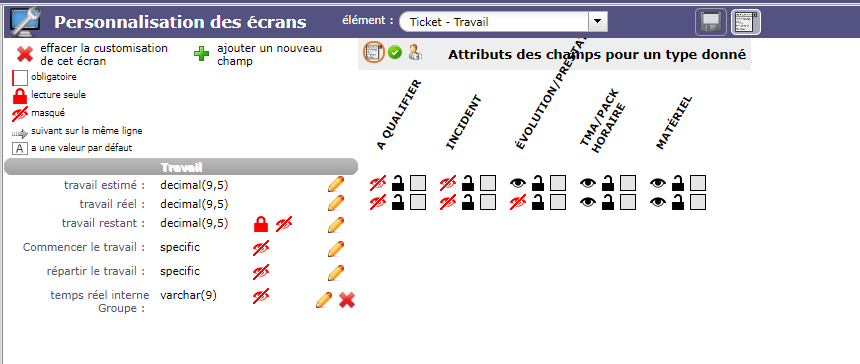Delete temps réel interne Groupe field
The height and width of the screenshot is (364, 860).
[347, 300]
